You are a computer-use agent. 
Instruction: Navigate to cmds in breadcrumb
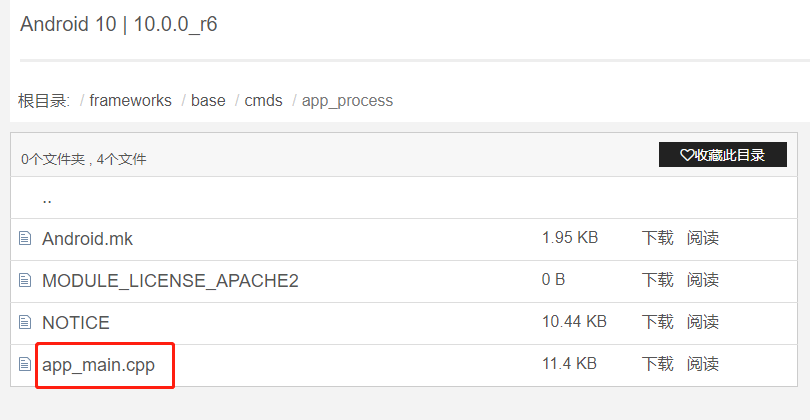[264, 100]
